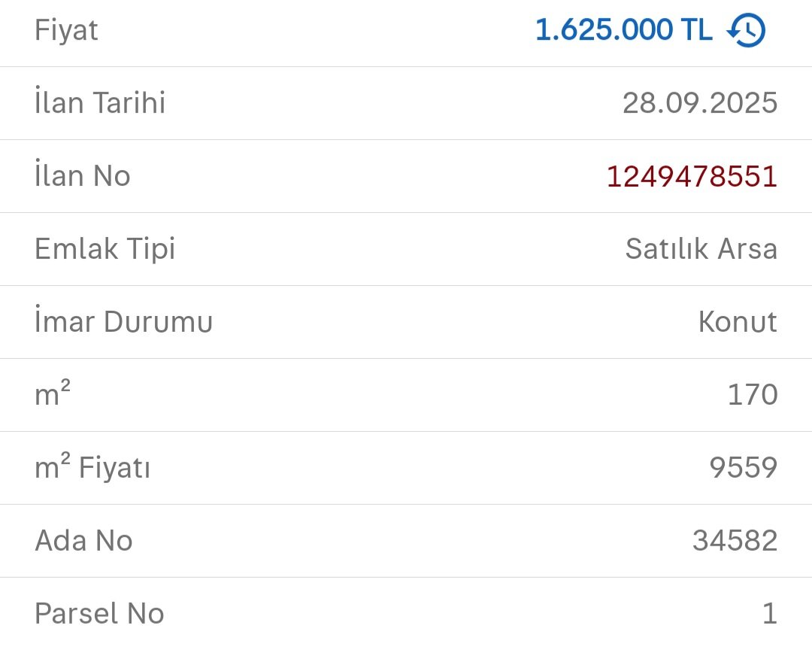Select the 170 area value
812x647 pixels.
[x=752, y=394]
